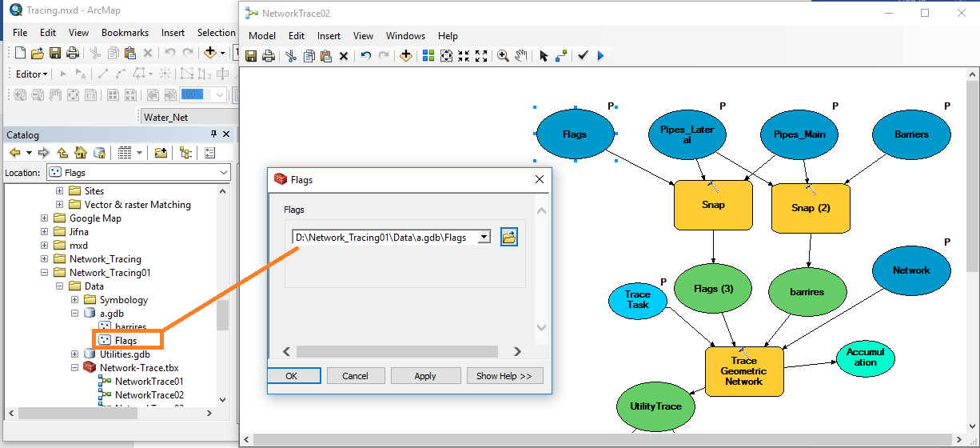
Task: Open a map document in ArcMap
Action: [x=38, y=53]
